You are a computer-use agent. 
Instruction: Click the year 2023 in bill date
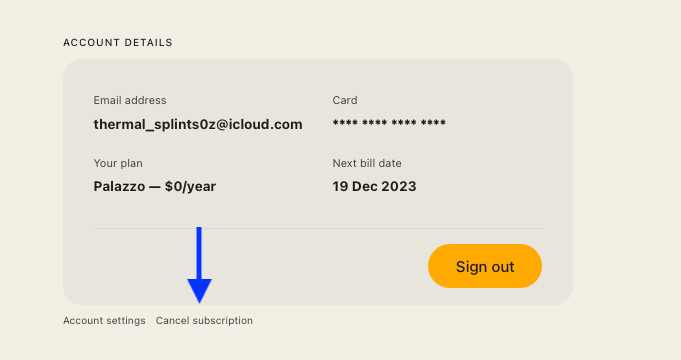click(x=400, y=186)
